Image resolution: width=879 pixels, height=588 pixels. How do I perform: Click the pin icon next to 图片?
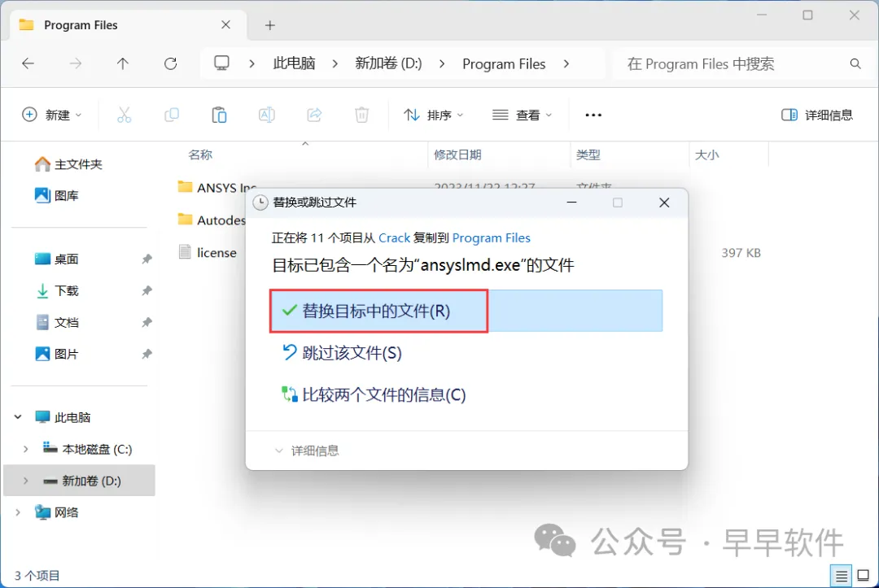point(146,354)
